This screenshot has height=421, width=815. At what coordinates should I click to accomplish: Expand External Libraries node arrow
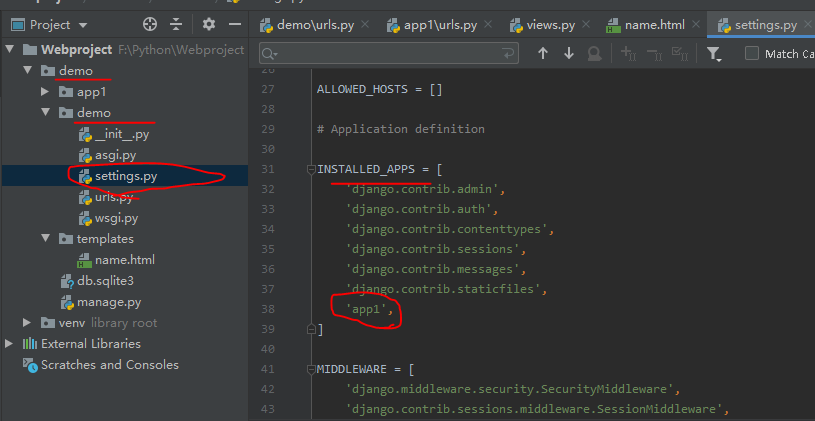9,343
